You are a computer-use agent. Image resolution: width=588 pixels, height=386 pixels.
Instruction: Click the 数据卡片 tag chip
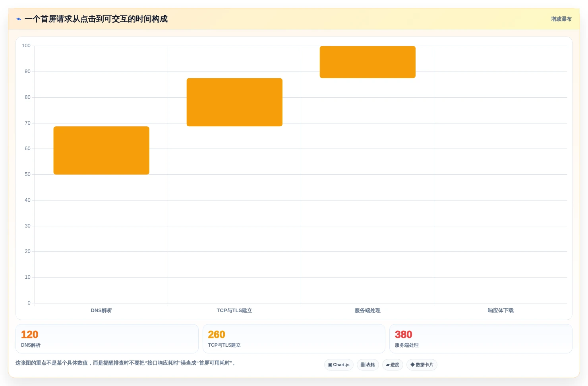(422, 365)
